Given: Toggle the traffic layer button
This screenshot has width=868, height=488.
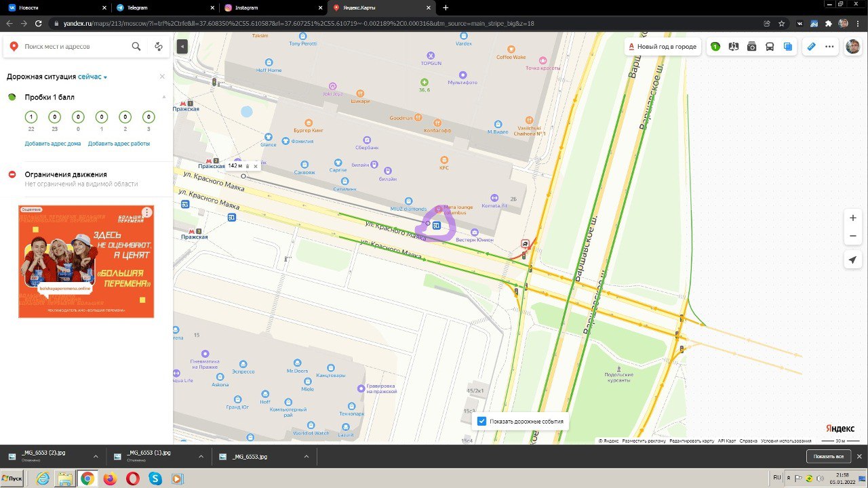Looking at the screenshot, I should click(x=715, y=47).
